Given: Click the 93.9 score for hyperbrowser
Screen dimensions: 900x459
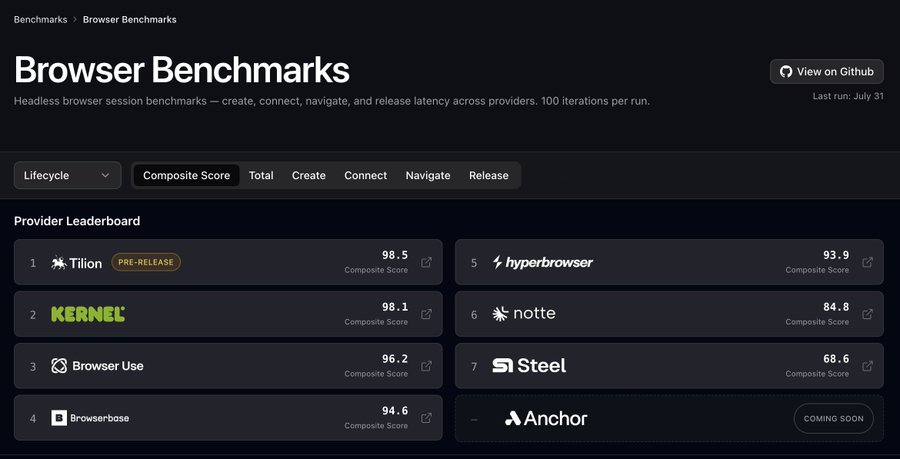Looking at the screenshot, I should 836,255.
